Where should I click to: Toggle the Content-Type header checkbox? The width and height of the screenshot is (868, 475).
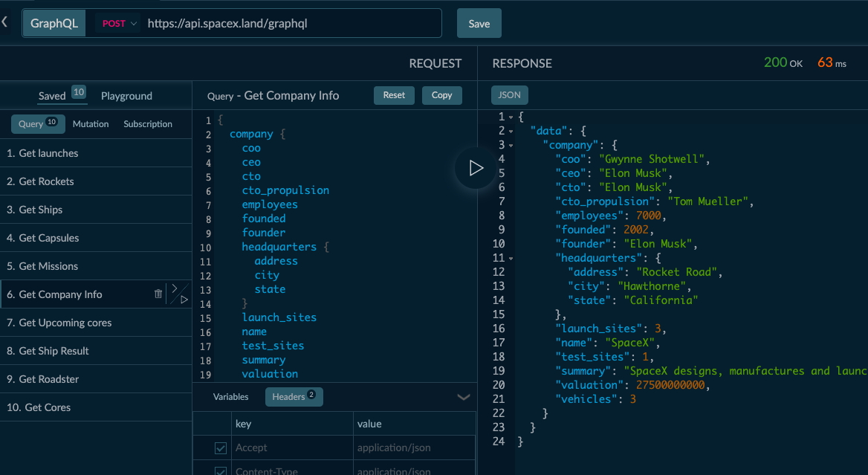[x=220, y=471]
